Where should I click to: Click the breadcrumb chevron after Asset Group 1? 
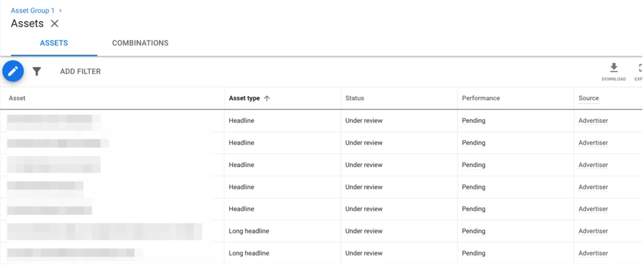click(x=61, y=10)
